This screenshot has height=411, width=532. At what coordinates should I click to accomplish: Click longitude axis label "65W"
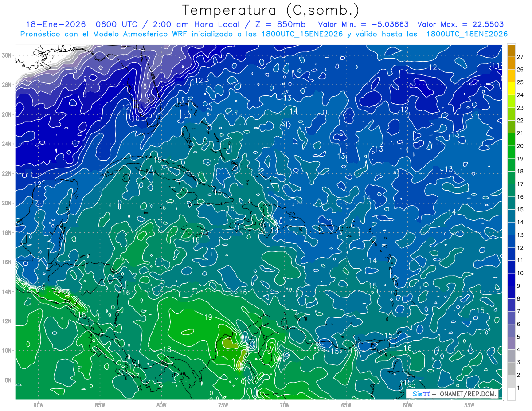click(346, 405)
